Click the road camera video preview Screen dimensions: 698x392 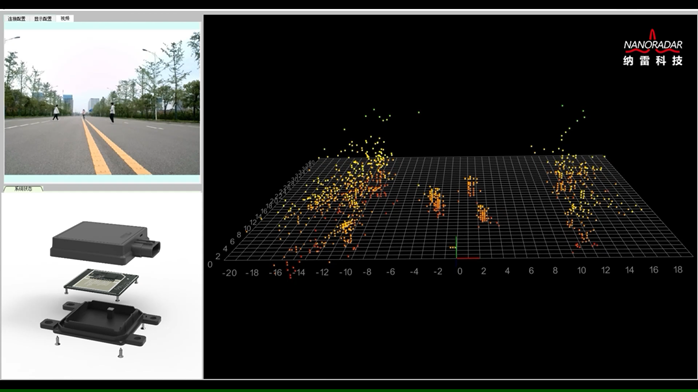click(102, 102)
